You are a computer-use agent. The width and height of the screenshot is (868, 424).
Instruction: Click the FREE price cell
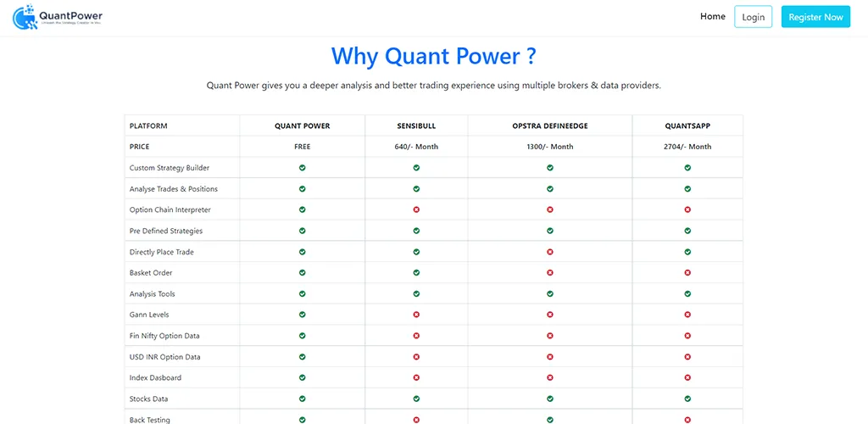pos(303,147)
